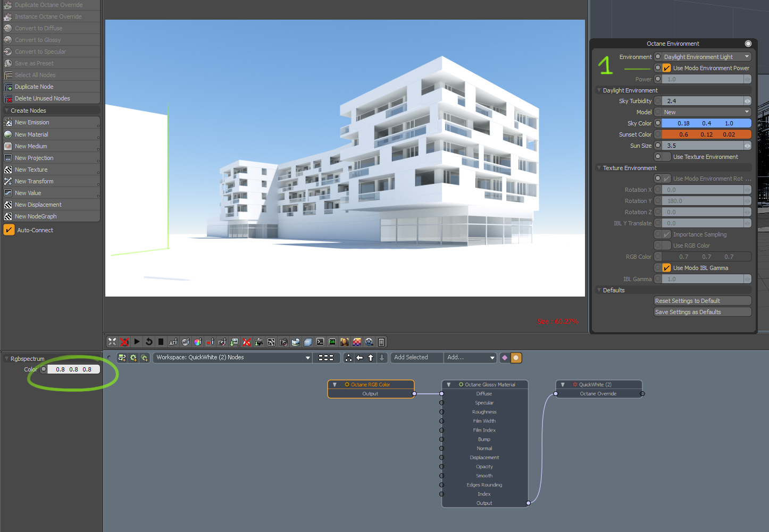Collapse the Rgbspectrum section
The image size is (769, 532).
tap(6, 359)
